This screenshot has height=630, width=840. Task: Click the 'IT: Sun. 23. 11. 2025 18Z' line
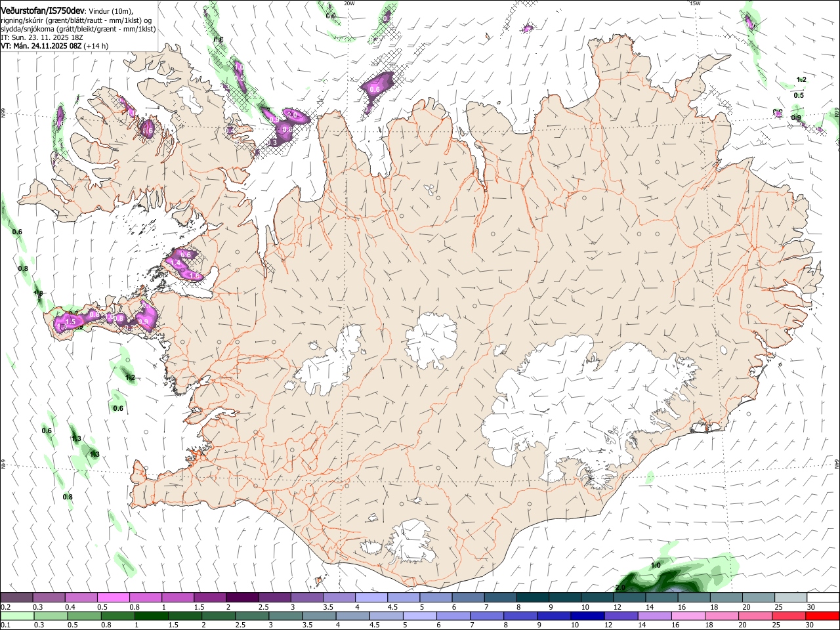42,37
